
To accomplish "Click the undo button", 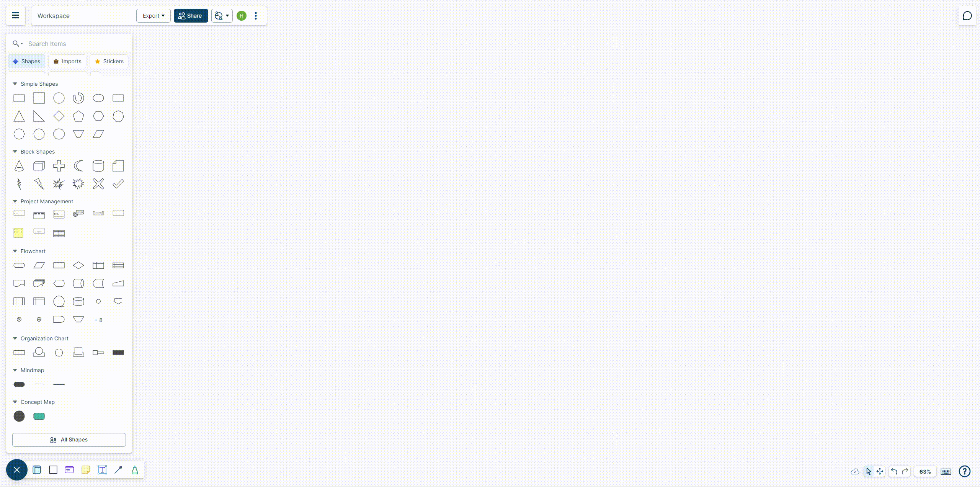I will tap(894, 471).
